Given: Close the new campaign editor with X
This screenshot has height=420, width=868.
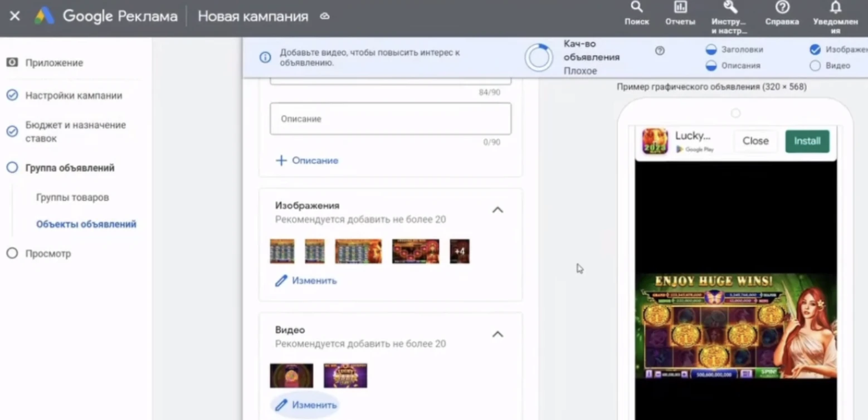Looking at the screenshot, I should [x=15, y=16].
